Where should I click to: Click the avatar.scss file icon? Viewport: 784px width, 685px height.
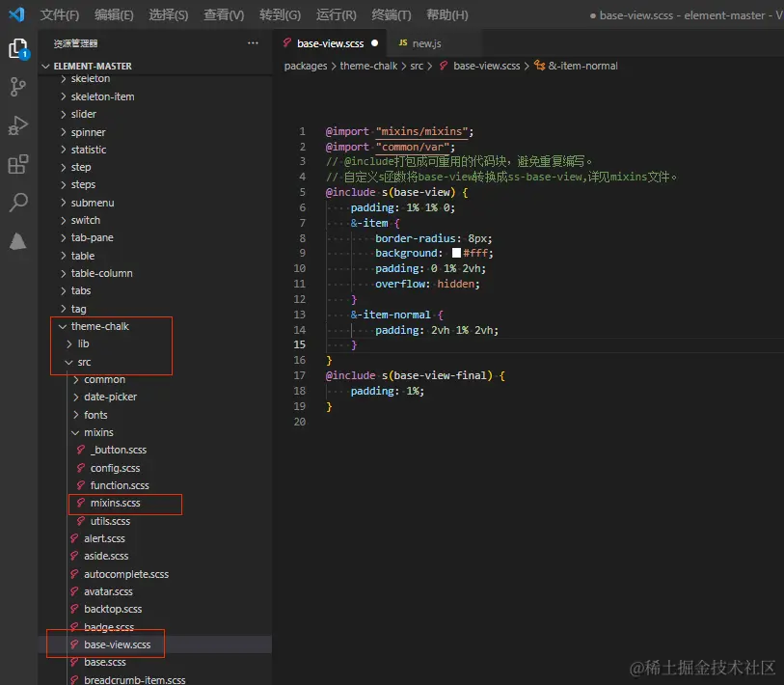pyautogui.click(x=74, y=591)
